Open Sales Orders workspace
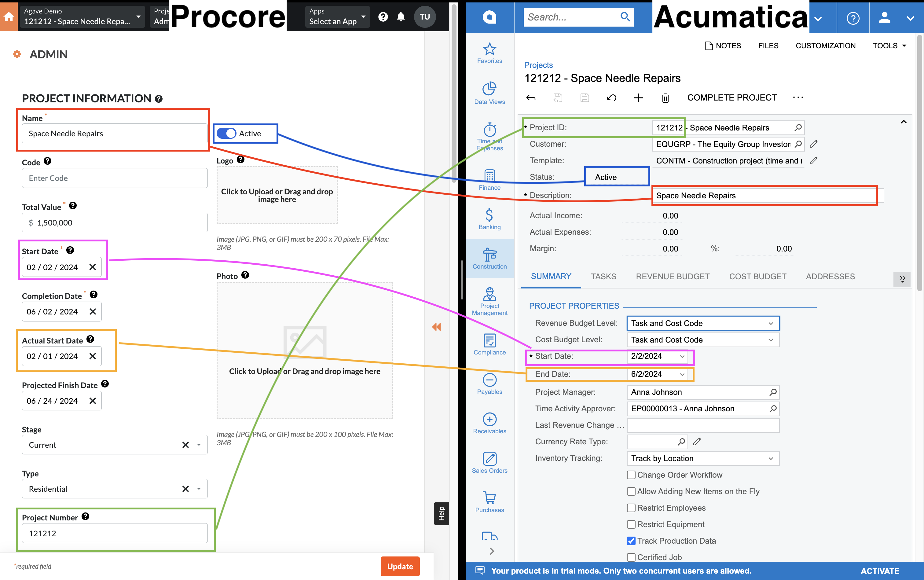This screenshot has width=924, height=580. (x=490, y=463)
